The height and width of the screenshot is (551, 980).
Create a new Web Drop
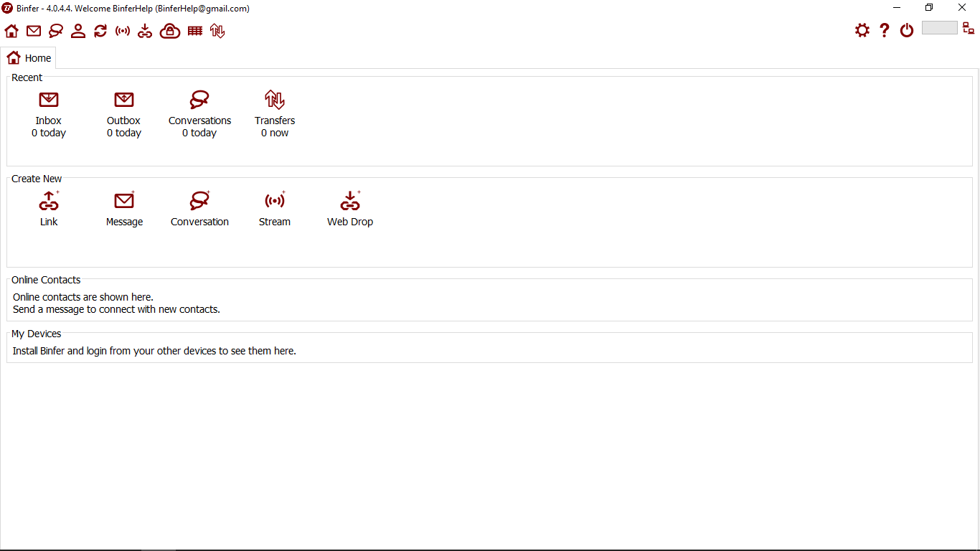(350, 209)
